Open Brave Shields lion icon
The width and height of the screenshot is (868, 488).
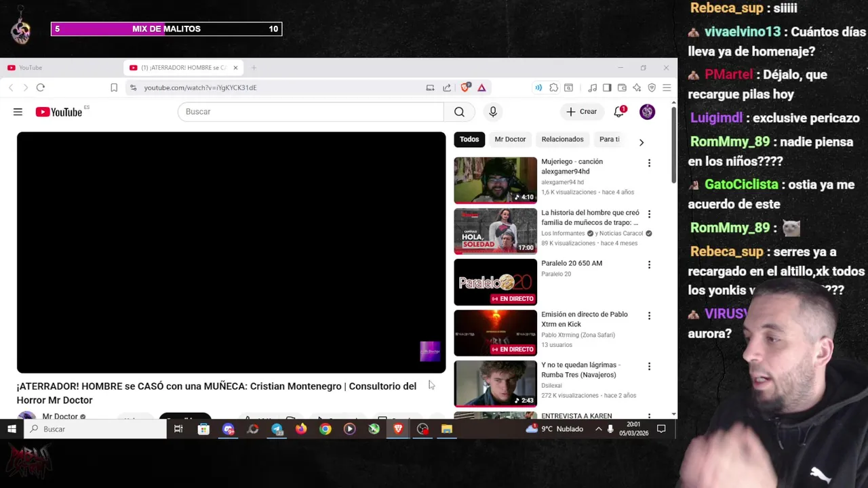pos(465,87)
